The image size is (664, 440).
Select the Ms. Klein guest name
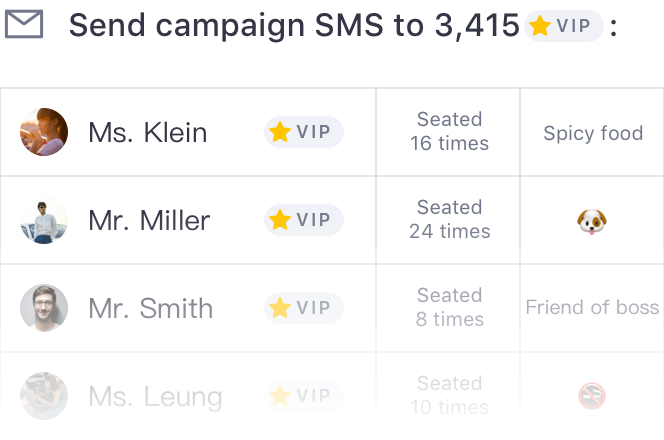(x=147, y=132)
